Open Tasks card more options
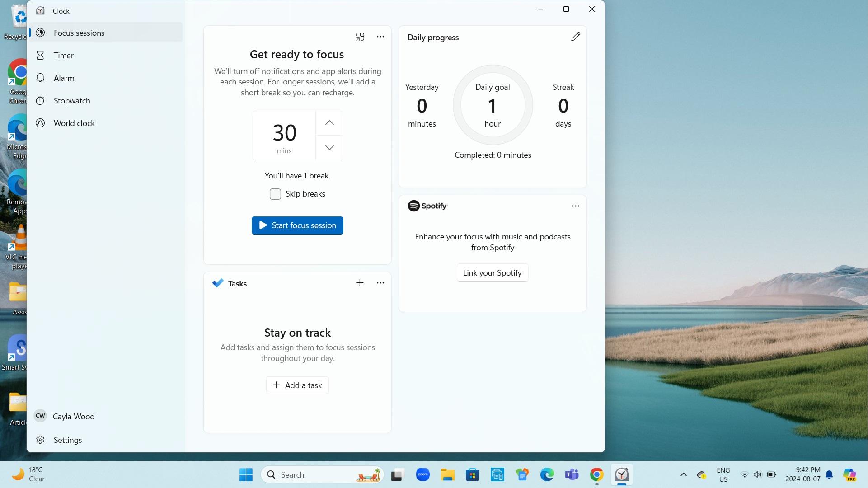868x488 pixels. (x=380, y=283)
